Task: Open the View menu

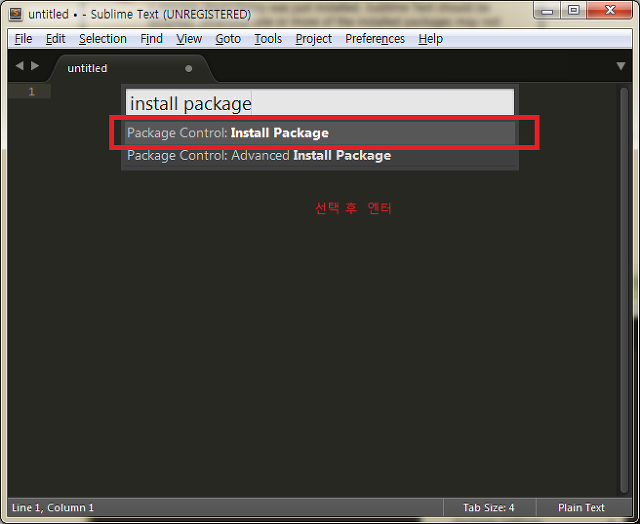Action: pos(189,39)
